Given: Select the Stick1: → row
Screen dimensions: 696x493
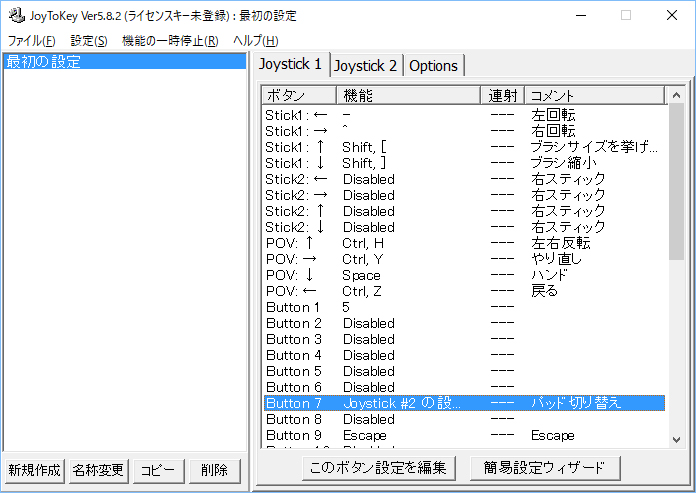Looking at the screenshot, I should pyautogui.click(x=464, y=131).
